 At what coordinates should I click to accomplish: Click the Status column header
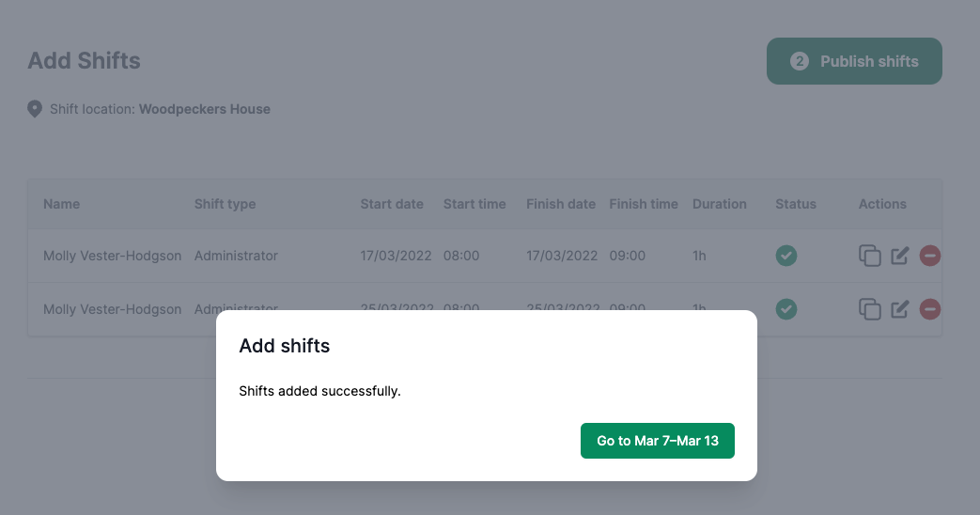click(x=796, y=204)
